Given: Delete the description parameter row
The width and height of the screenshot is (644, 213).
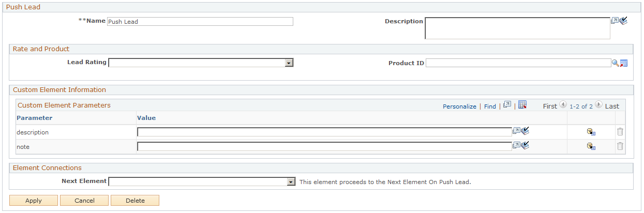Looking at the screenshot, I should click(x=620, y=132).
